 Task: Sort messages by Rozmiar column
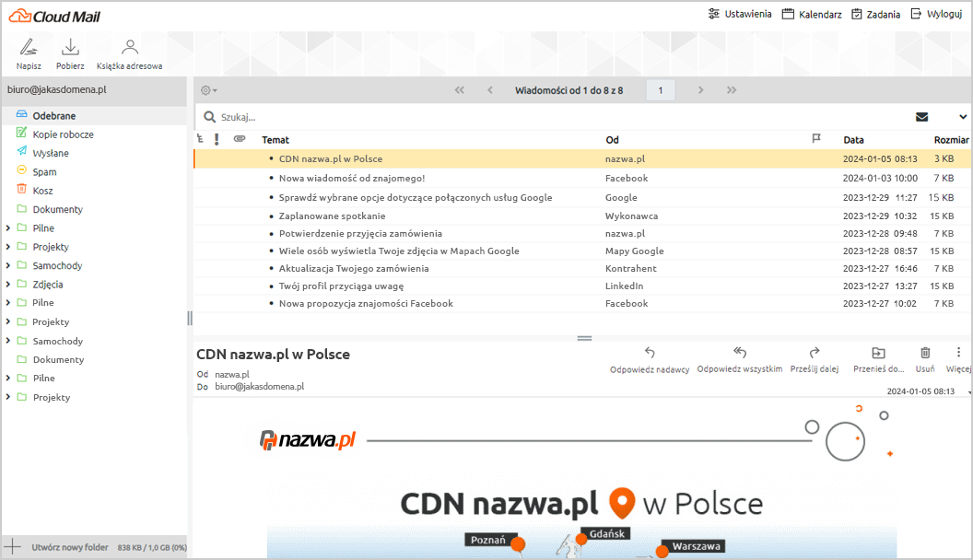click(x=951, y=139)
